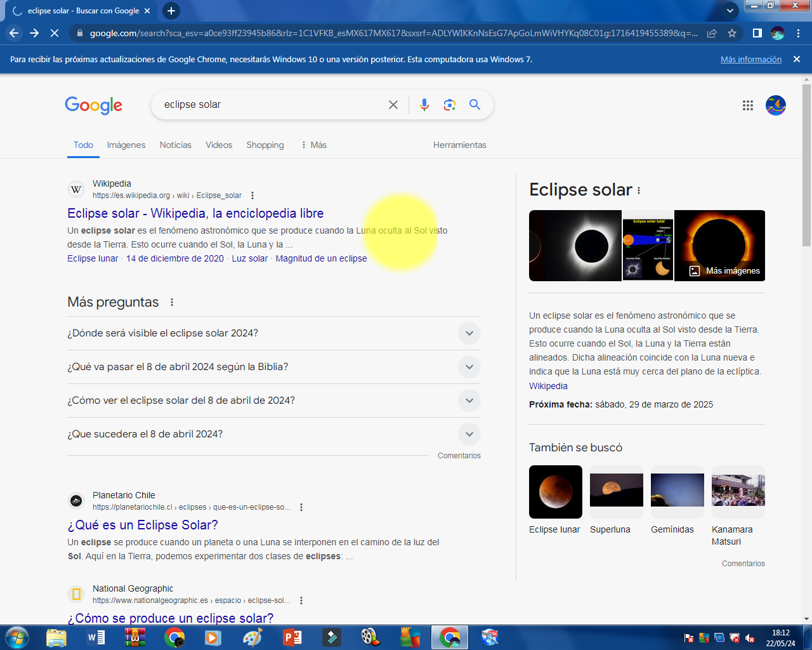Expand '¿Dónde será visible el eclipse solar 2024?'
The height and width of the screenshot is (650, 812).
274,333
